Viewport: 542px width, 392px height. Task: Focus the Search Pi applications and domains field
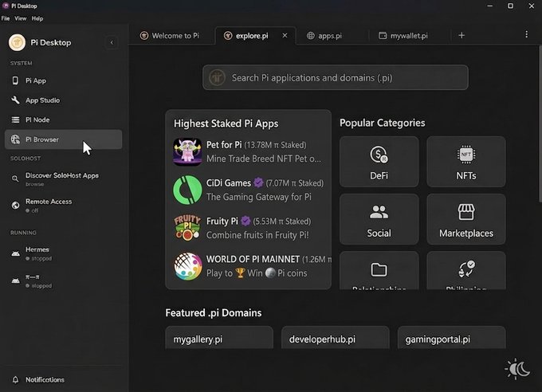(336, 77)
